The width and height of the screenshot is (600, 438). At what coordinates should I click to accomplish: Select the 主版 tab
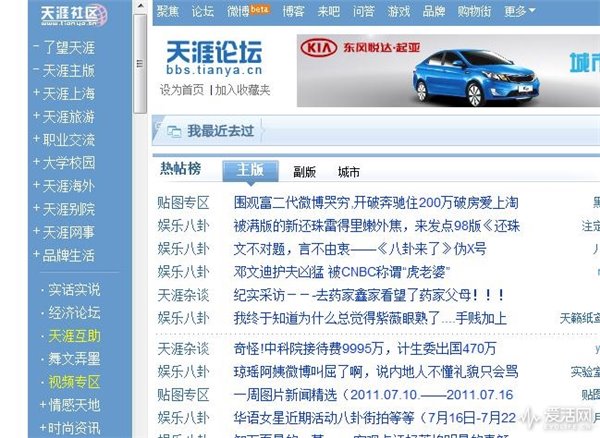tap(250, 170)
